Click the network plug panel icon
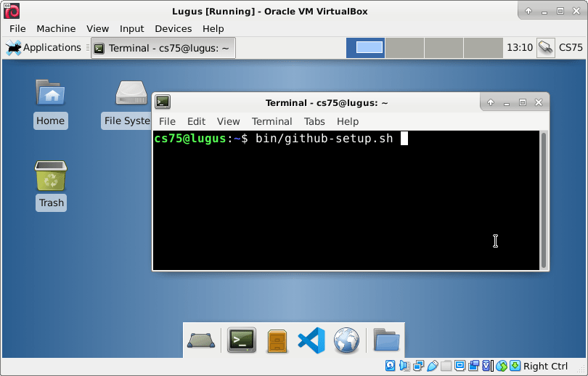The image size is (588, 376). (x=546, y=48)
